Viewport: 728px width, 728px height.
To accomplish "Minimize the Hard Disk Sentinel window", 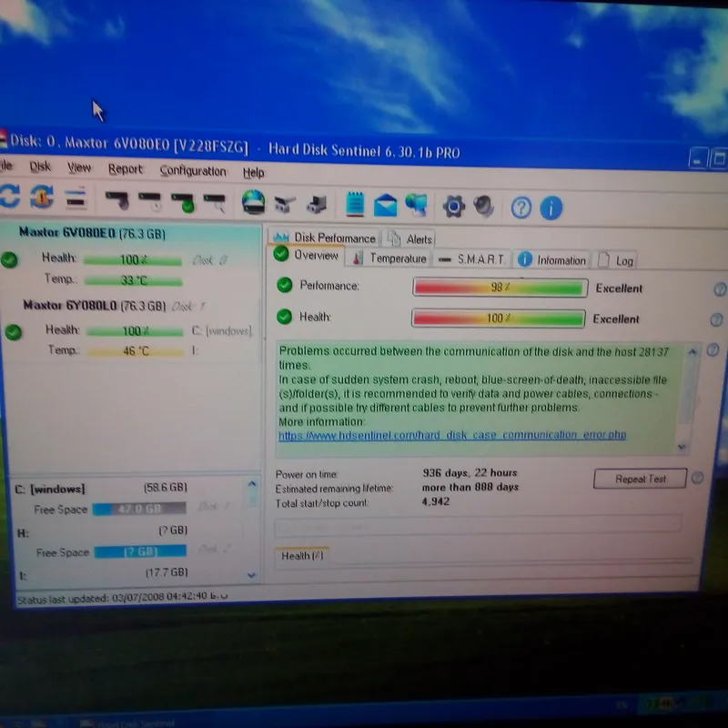I will point(698,159).
